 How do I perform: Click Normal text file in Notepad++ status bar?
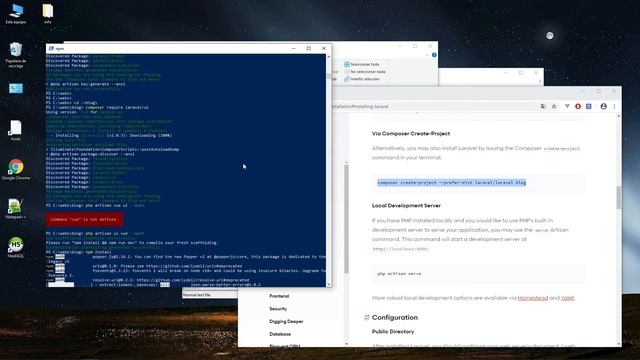pos(197,295)
